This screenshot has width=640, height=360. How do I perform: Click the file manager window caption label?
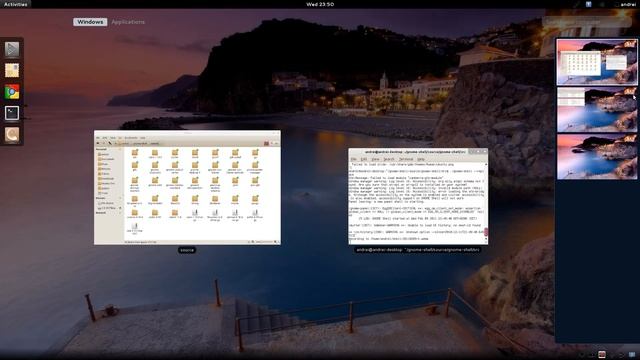pyautogui.click(x=187, y=250)
